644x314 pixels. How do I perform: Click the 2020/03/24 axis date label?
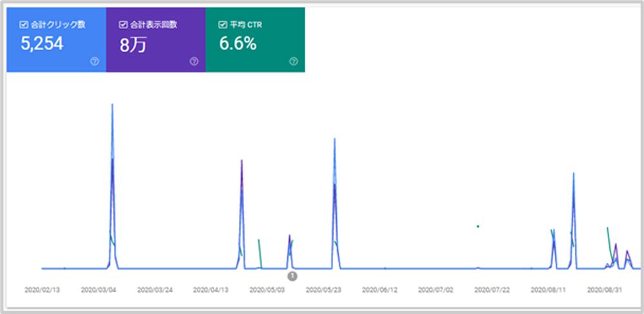(154, 290)
